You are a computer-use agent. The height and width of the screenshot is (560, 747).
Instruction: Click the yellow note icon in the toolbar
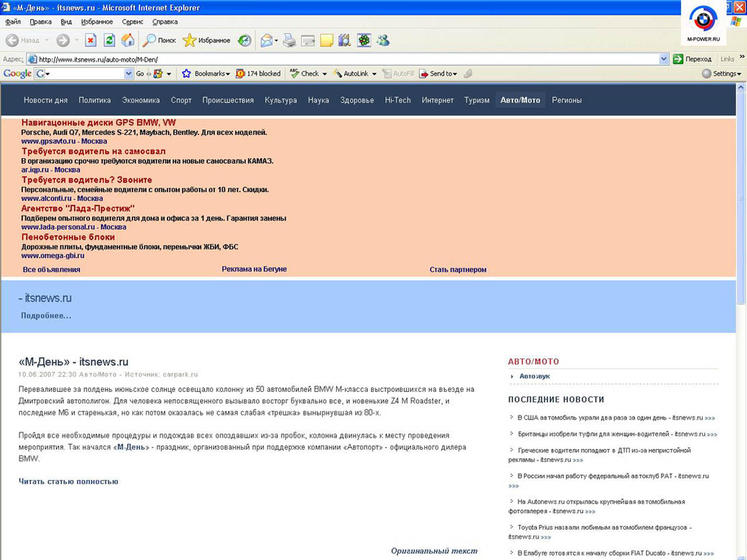tap(326, 40)
